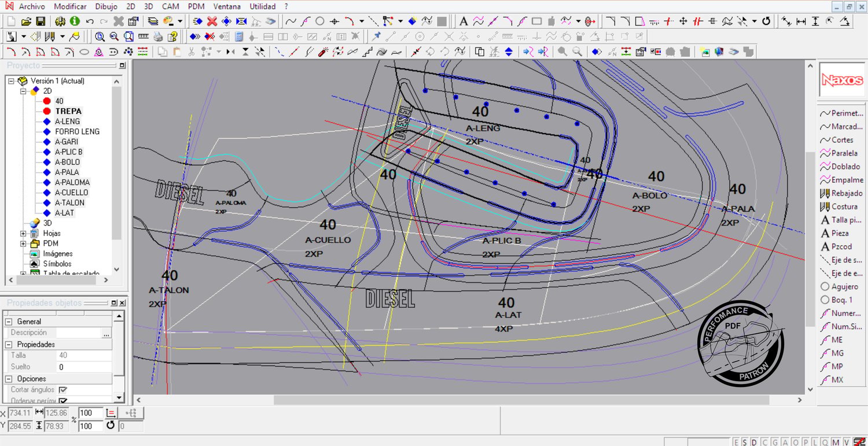Select the Agujero line type
868x446 pixels.
pos(839,286)
